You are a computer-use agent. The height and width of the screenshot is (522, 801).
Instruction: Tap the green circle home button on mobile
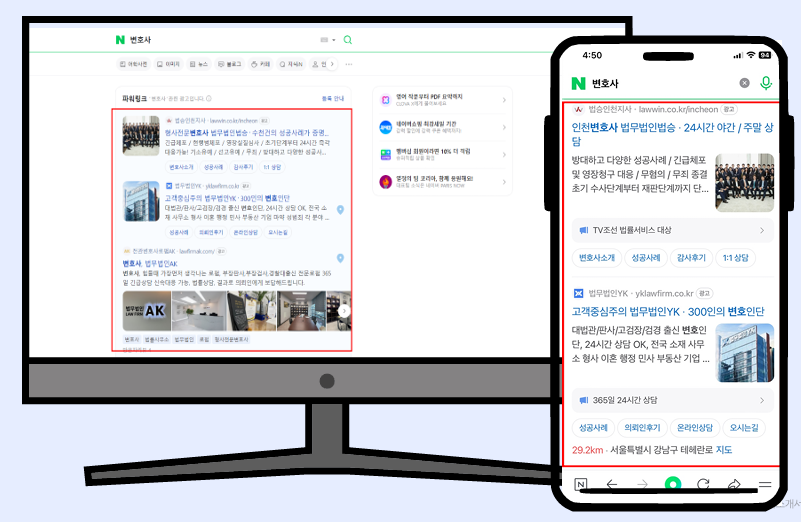tap(673, 484)
